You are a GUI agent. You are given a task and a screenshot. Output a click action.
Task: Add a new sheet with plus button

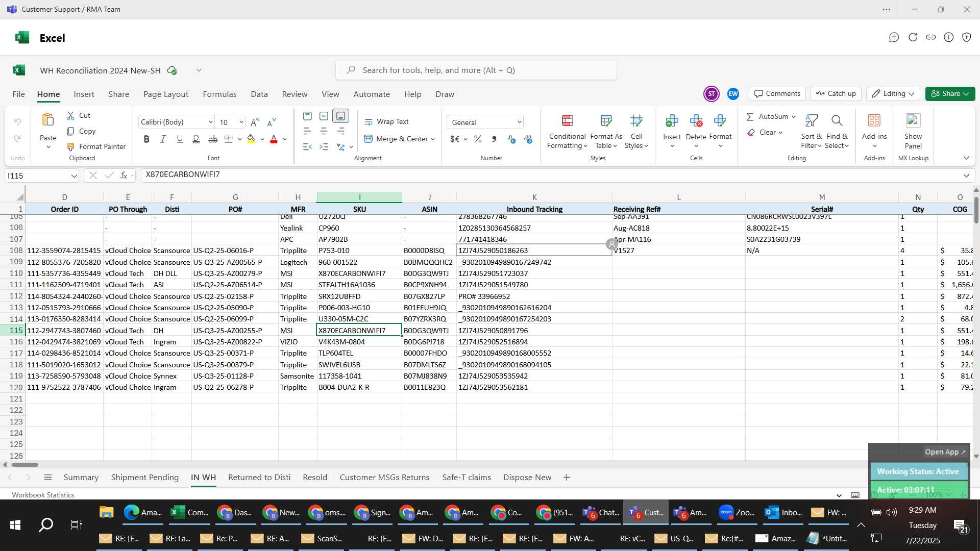click(567, 478)
